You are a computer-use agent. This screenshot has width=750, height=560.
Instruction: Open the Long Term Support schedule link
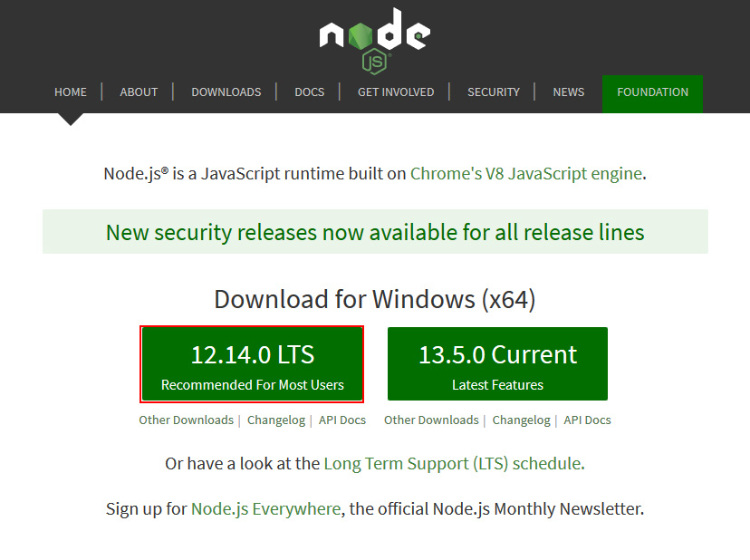[452, 464]
